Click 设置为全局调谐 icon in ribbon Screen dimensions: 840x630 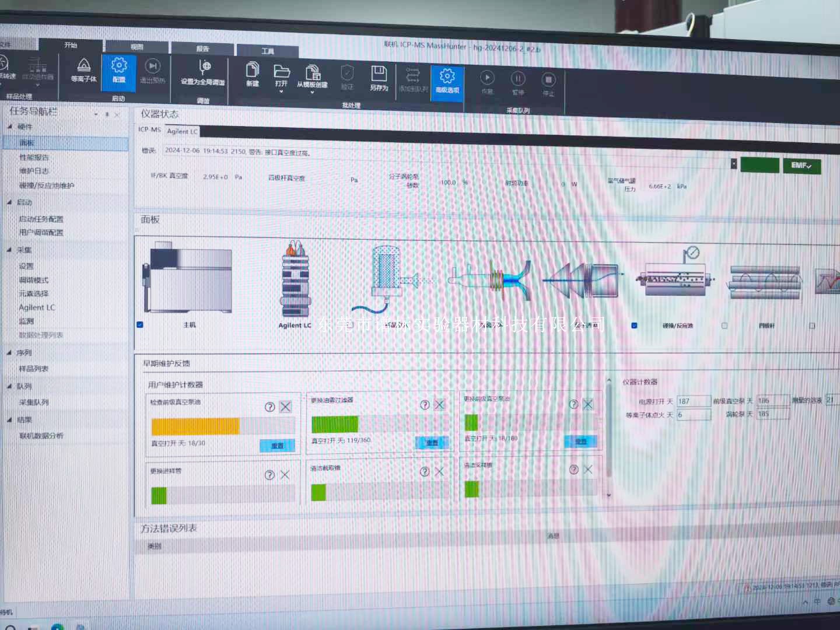pyautogui.click(x=204, y=68)
